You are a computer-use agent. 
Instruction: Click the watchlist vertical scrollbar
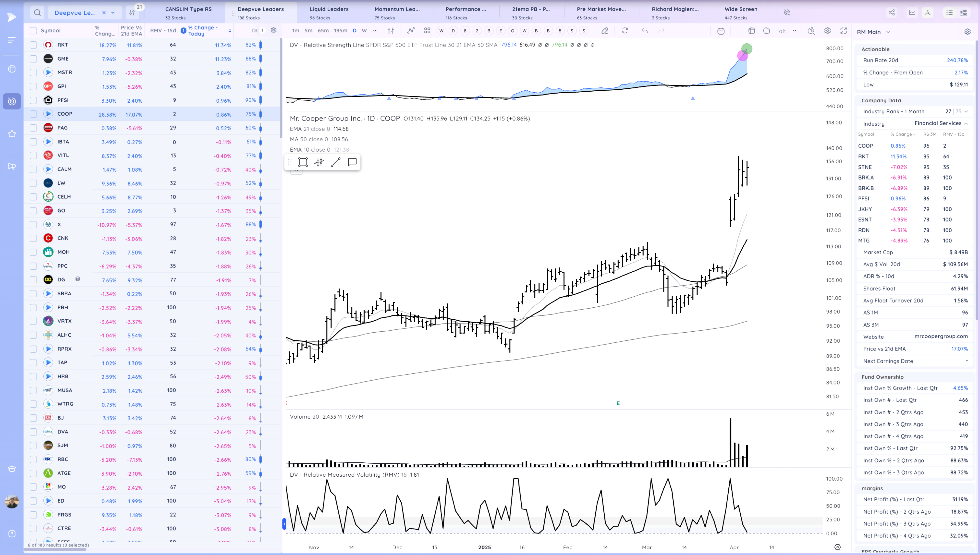click(281, 88)
